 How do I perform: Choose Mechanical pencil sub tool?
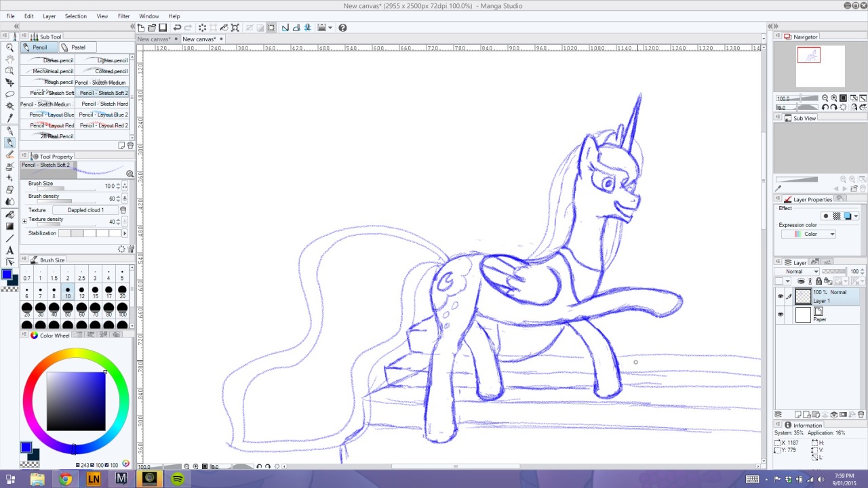[x=47, y=71]
